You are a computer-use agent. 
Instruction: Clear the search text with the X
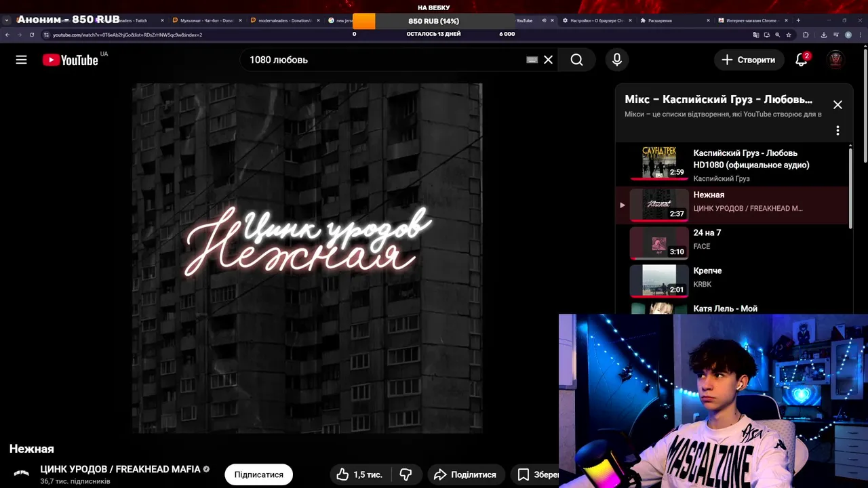coord(548,60)
